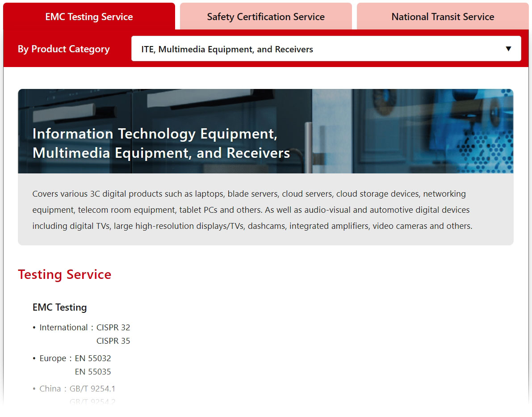The image size is (532, 417).
Task: Click the product description paragraph
Action: (x=252, y=210)
